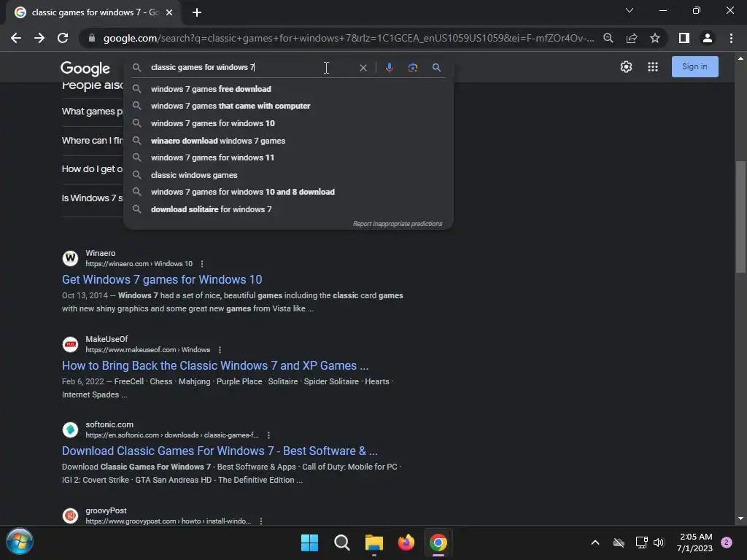Image resolution: width=747 pixels, height=560 pixels.
Task: Open the clock showing 2:05 AM
Action: pos(694,542)
